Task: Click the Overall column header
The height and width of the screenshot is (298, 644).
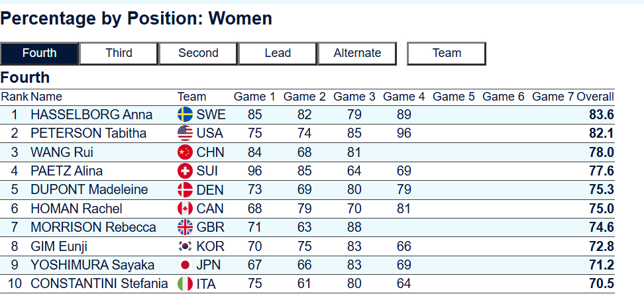Action: 595,97
